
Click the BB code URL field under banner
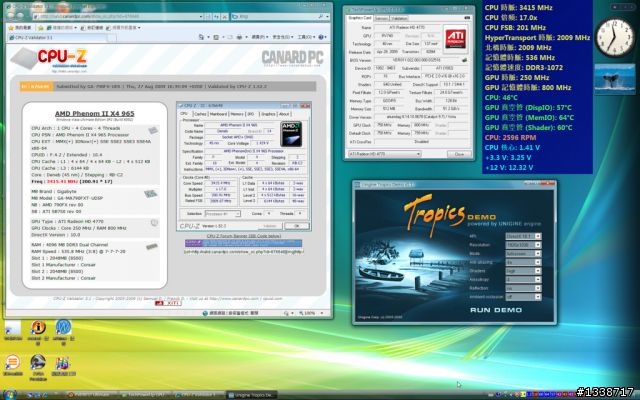pos(244,252)
